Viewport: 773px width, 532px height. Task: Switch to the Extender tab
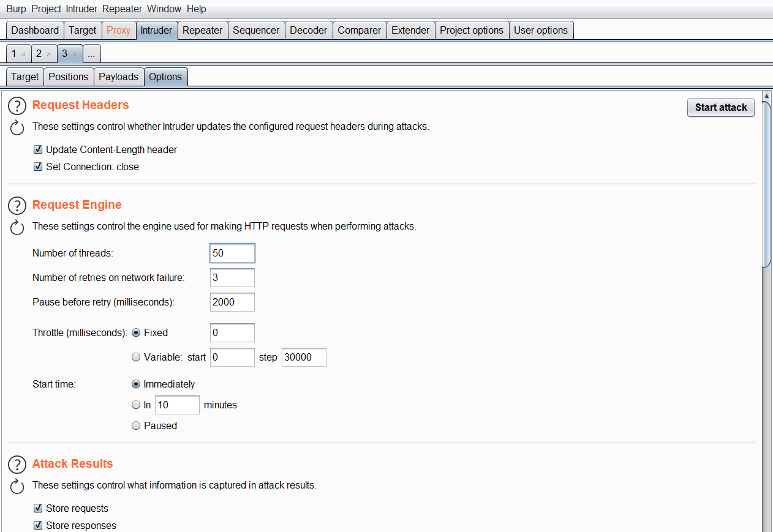(410, 30)
